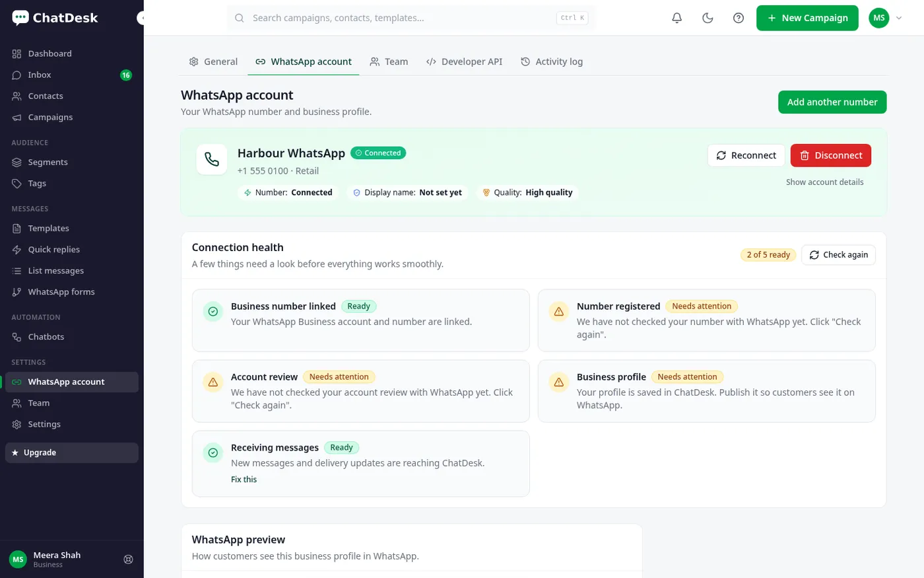Go to Dashboard in the sidebar
This screenshot has width=924, height=578.
pos(72,54)
